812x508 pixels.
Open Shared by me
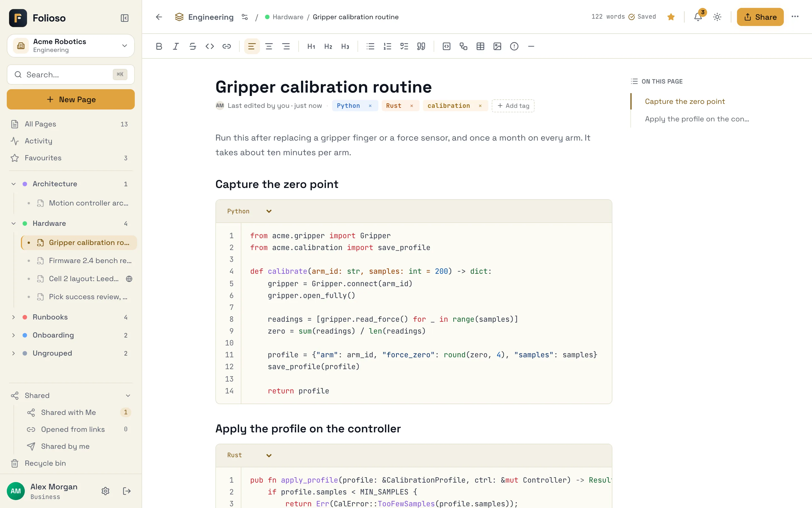(79, 446)
